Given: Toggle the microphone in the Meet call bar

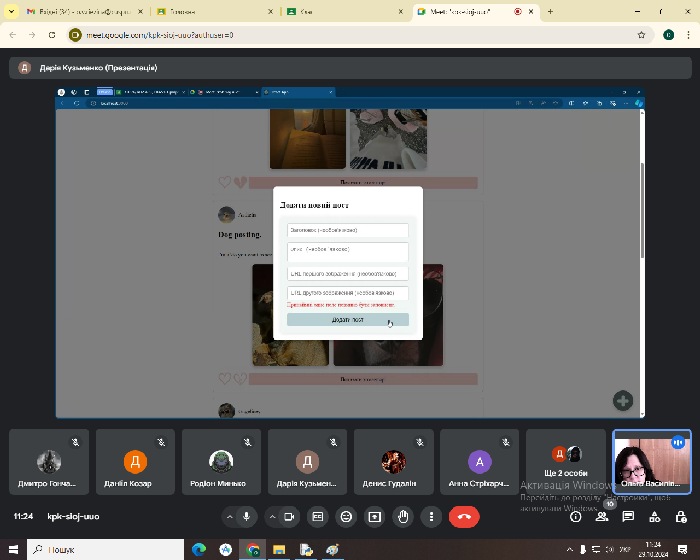Looking at the screenshot, I should pos(246,517).
